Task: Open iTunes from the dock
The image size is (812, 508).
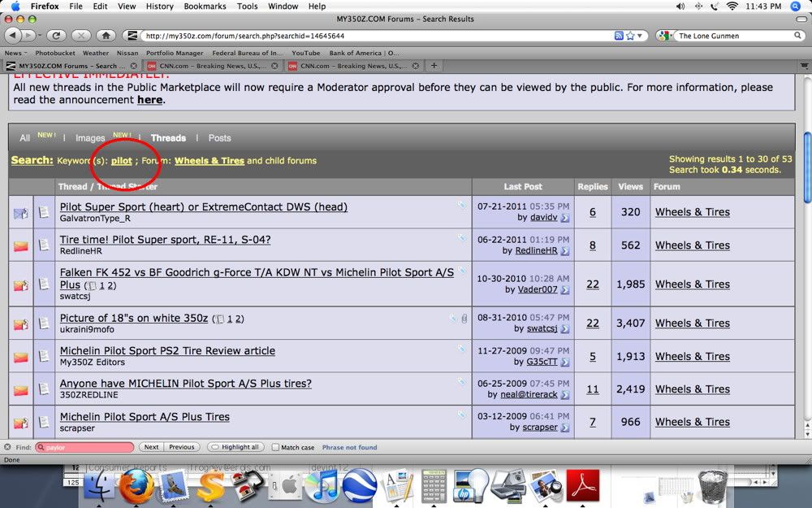Action: [x=321, y=486]
